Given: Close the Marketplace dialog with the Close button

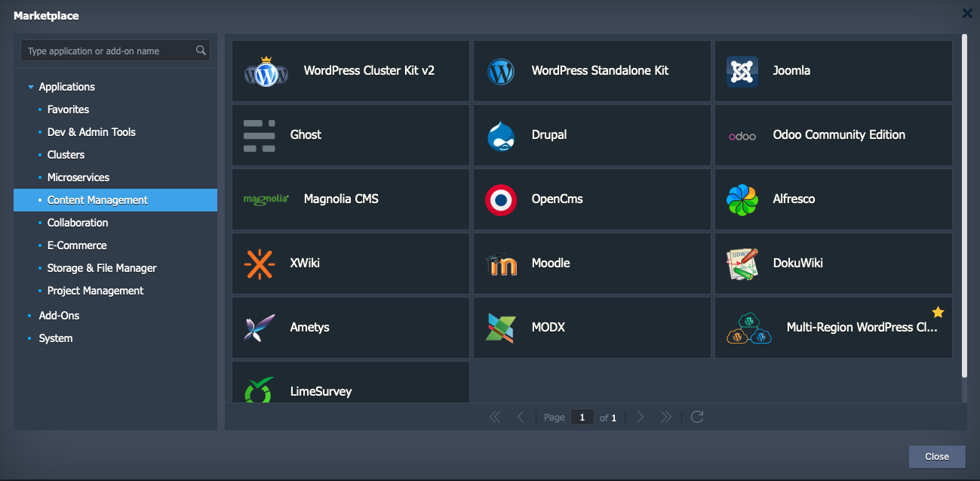Looking at the screenshot, I should click(936, 456).
